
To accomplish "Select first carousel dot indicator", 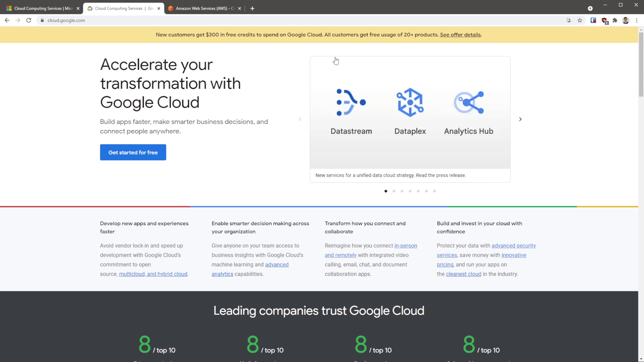I will [386, 191].
